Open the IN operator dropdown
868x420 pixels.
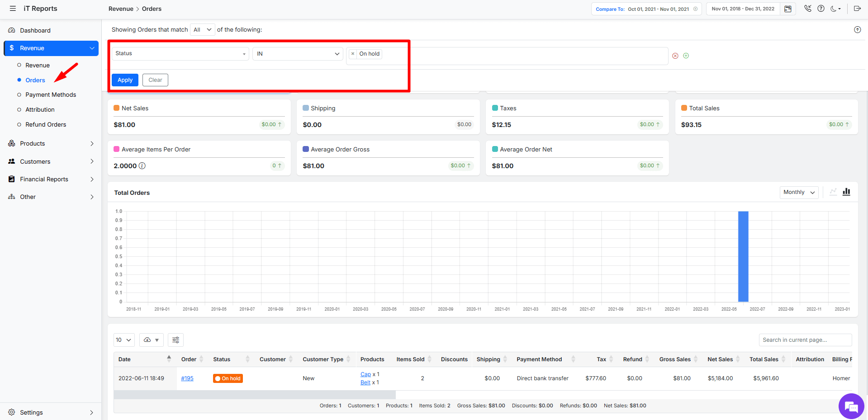coord(298,54)
